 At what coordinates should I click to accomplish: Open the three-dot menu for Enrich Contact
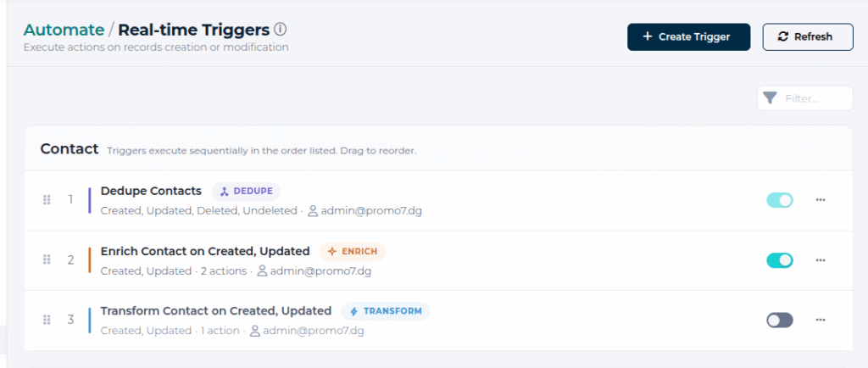(x=821, y=259)
